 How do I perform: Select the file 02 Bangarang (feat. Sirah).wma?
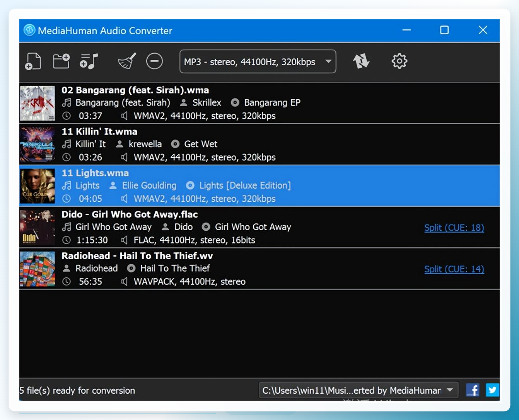coord(259,103)
